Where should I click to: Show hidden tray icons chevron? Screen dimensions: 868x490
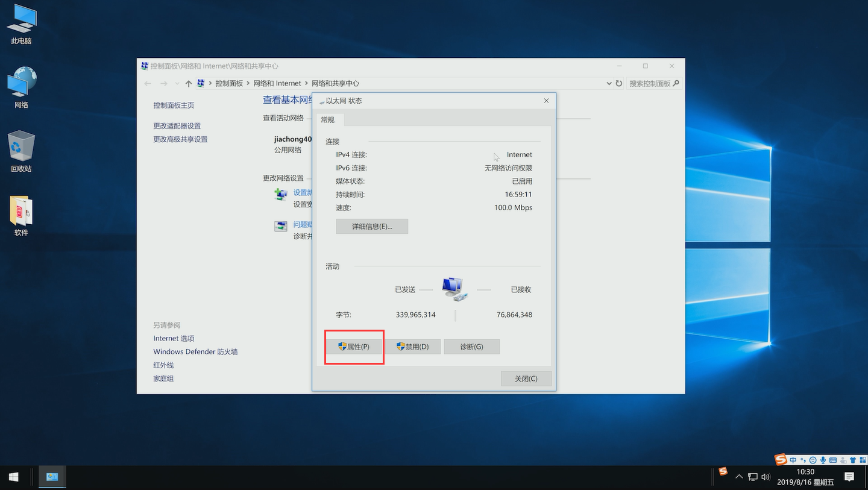[x=739, y=477]
